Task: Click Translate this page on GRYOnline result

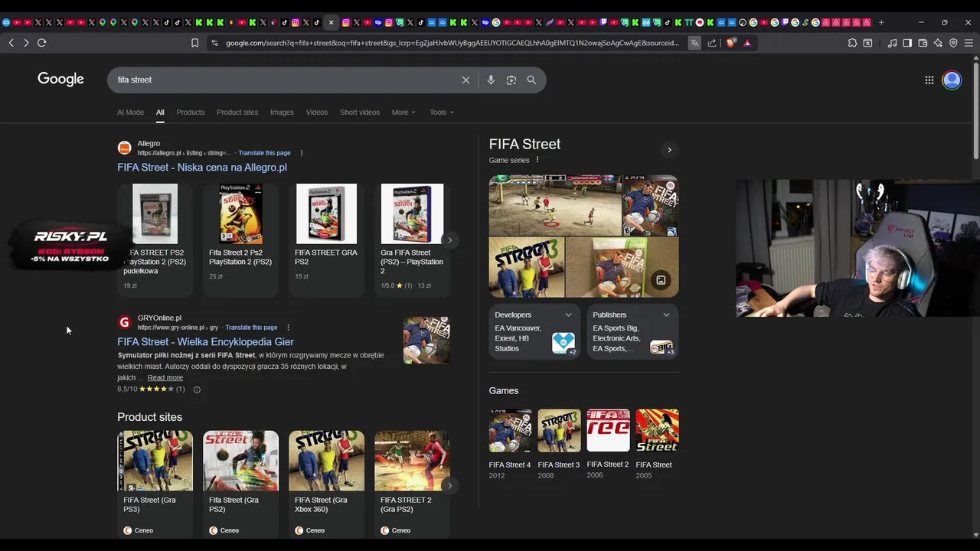Action: pos(251,328)
